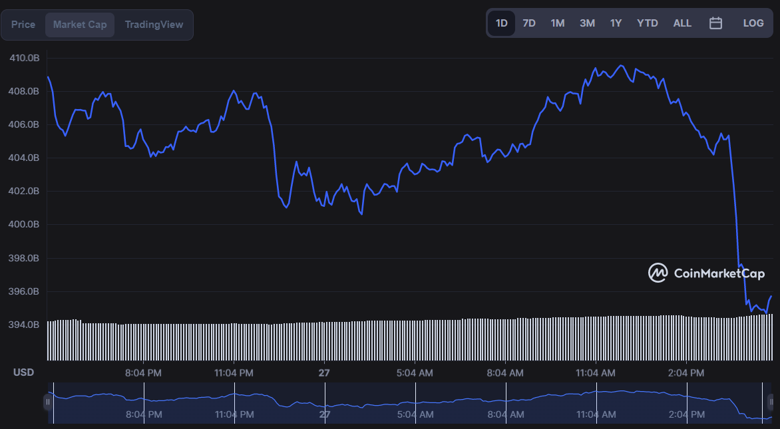Switch to the Price tab

tap(23, 24)
